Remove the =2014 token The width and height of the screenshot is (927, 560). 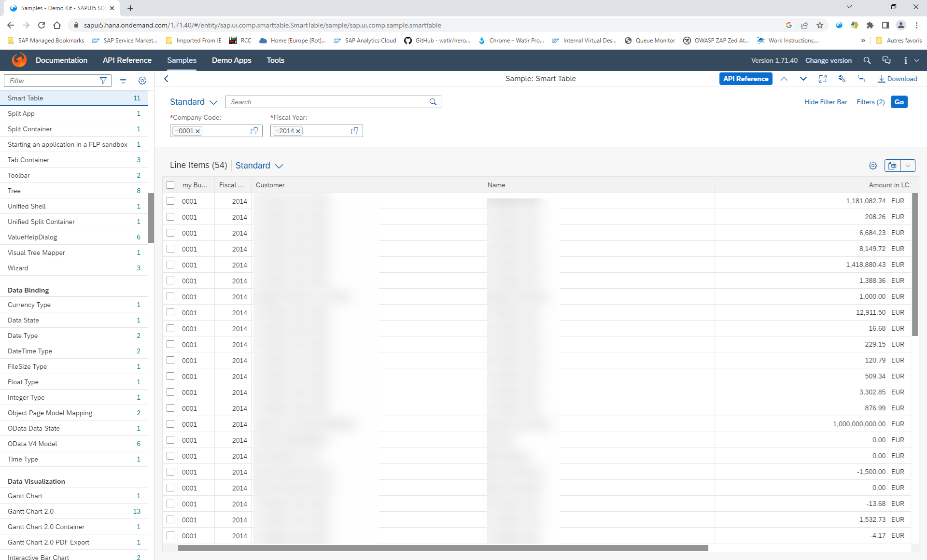click(x=298, y=131)
